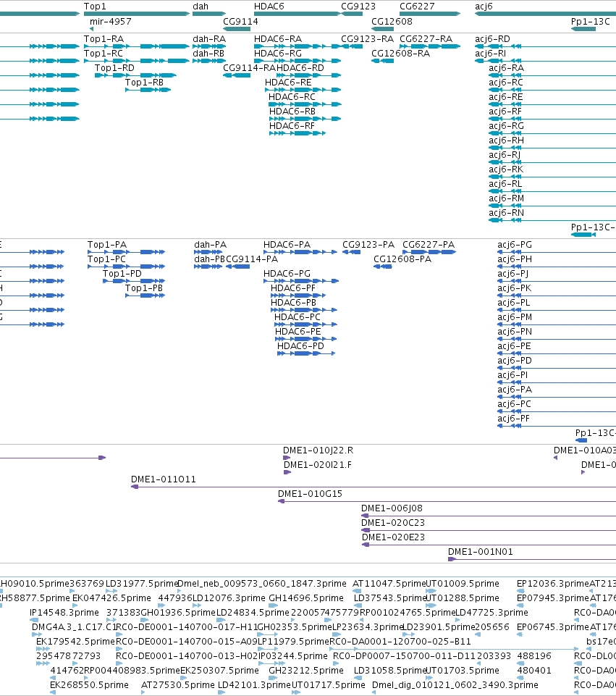
Task: Click the AT27530.5prime EST label
Action: coord(178,685)
